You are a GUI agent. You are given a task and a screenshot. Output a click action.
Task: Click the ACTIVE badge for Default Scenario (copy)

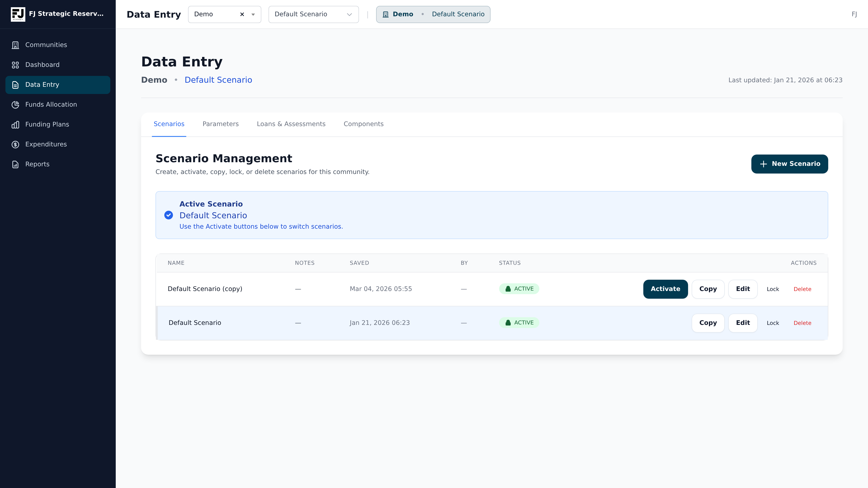click(x=519, y=289)
